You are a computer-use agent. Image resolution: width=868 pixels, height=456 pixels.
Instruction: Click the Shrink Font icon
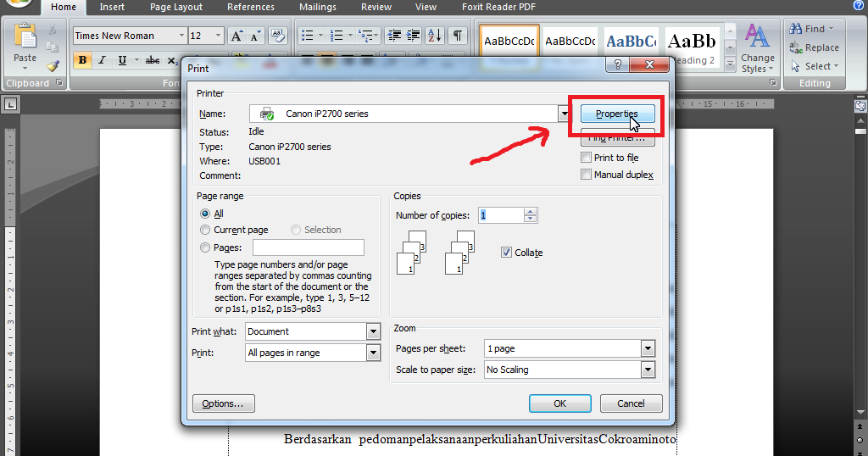coord(255,36)
